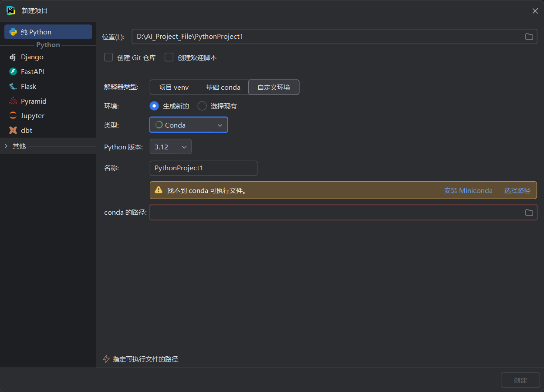Expand the 其他 section

pyautogui.click(x=6, y=146)
